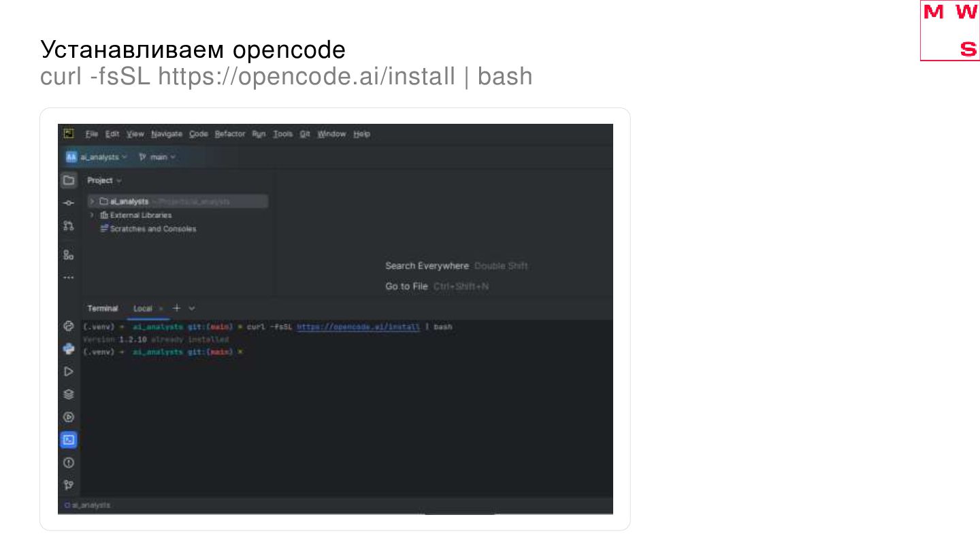Open the Git tool window
980x551 pixels.
point(68,485)
